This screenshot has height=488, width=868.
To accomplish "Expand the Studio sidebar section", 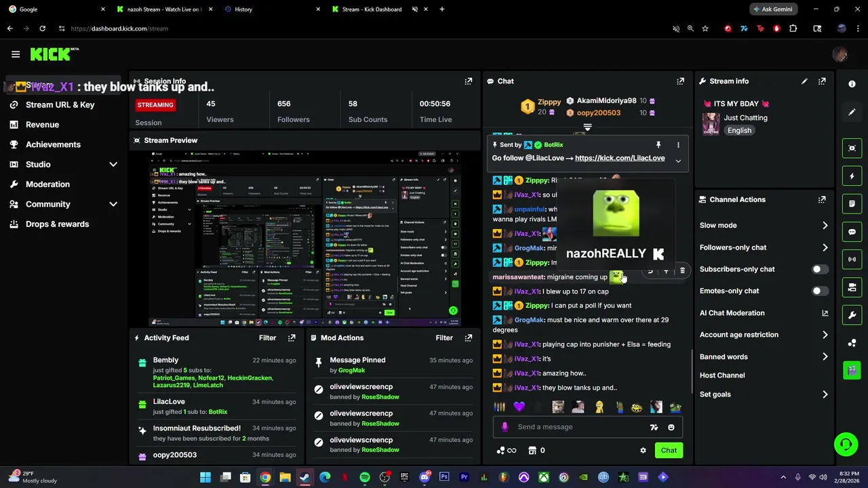I will [x=113, y=164].
